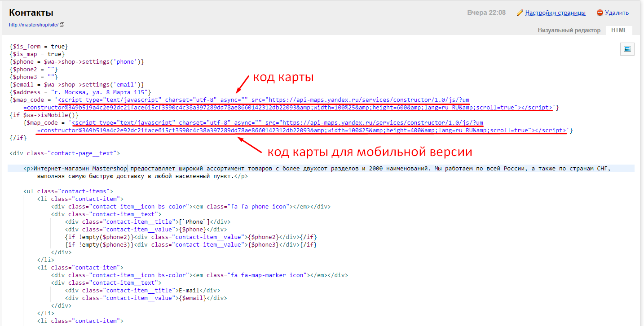Click the insert image icon in editor
Image resolution: width=644 pixels, height=326 pixels.
point(627,49)
